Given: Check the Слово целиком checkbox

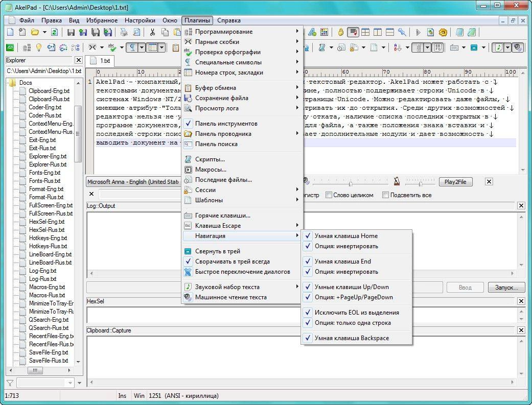Looking at the screenshot, I should (329, 195).
